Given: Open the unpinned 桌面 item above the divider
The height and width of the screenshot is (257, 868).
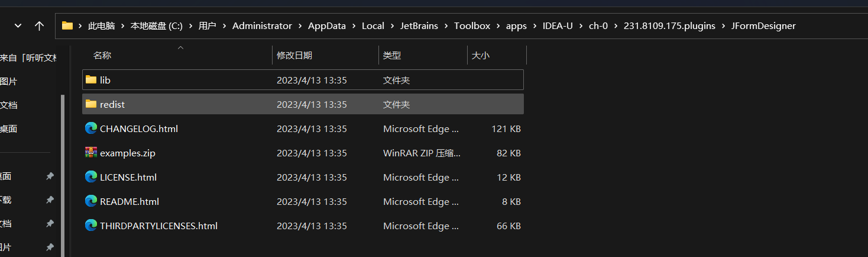Looking at the screenshot, I should coord(8,128).
